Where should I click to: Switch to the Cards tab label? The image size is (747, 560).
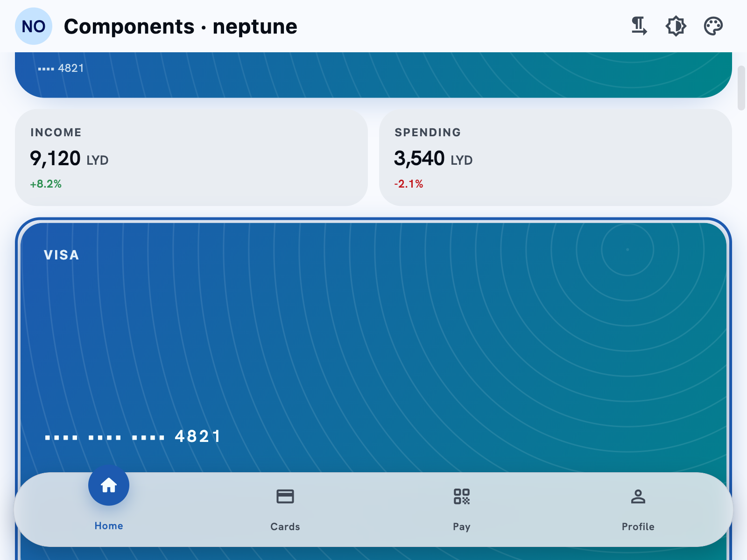point(285,527)
